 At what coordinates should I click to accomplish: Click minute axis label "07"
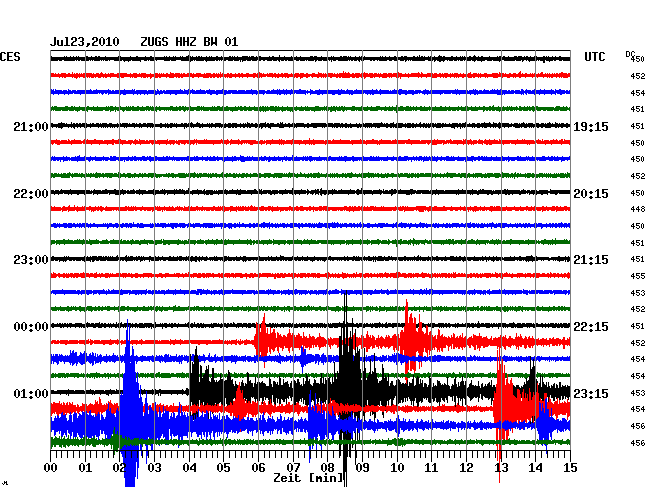click(293, 468)
